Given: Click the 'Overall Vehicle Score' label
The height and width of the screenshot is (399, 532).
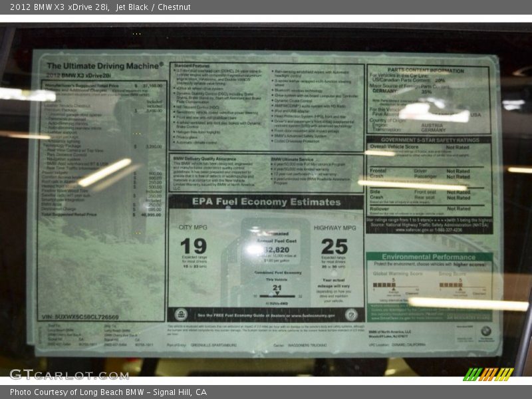Looking at the screenshot, I should click(x=394, y=146).
